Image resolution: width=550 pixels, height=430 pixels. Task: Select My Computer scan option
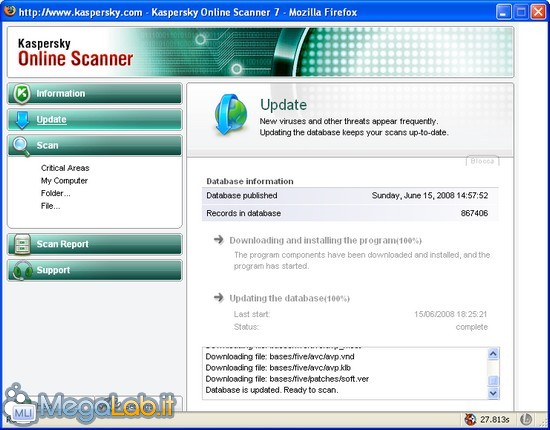[x=64, y=181]
